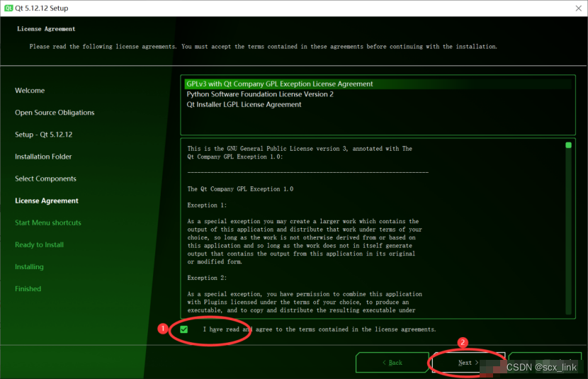Image resolution: width=588 pixels, height=379 pixels.
Task: Click Open Source Obligations step
Action: [55, 113]
